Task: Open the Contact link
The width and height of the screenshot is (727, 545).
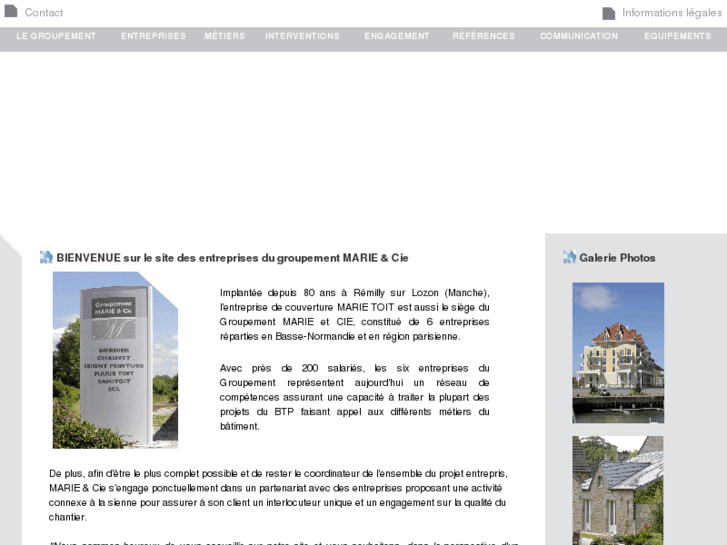Action: tap(44, 13)
